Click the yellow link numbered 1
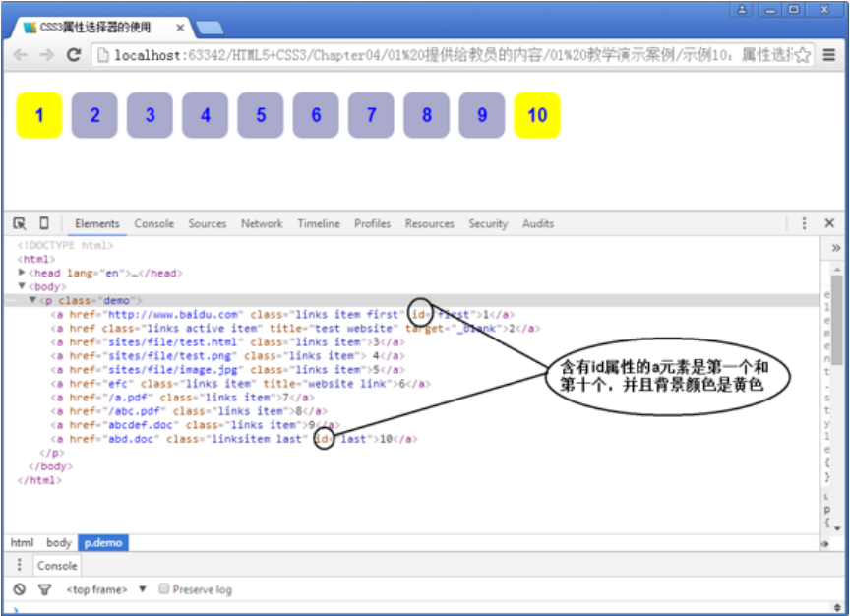The image size is (850, 616). coord(39,115)
